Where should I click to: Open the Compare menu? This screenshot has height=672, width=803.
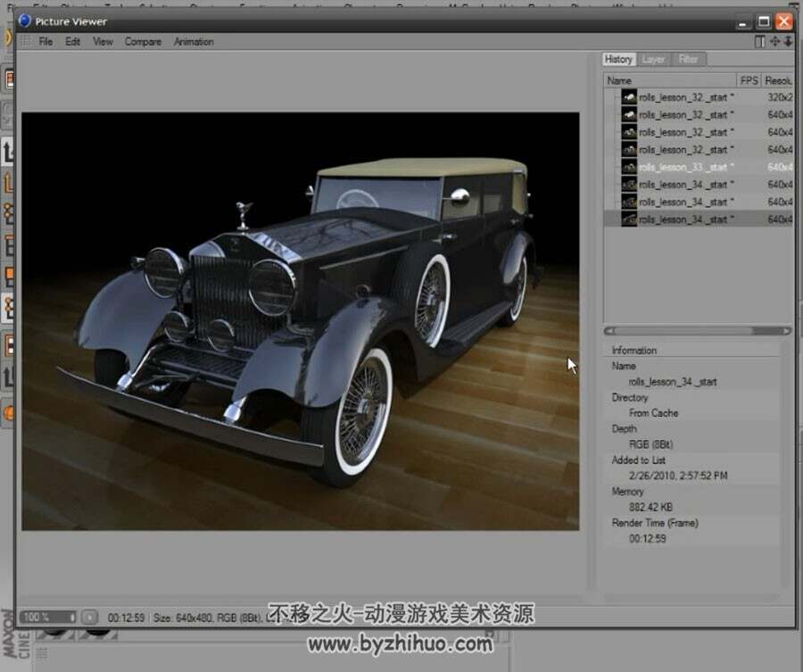click(x=143, y=41)
